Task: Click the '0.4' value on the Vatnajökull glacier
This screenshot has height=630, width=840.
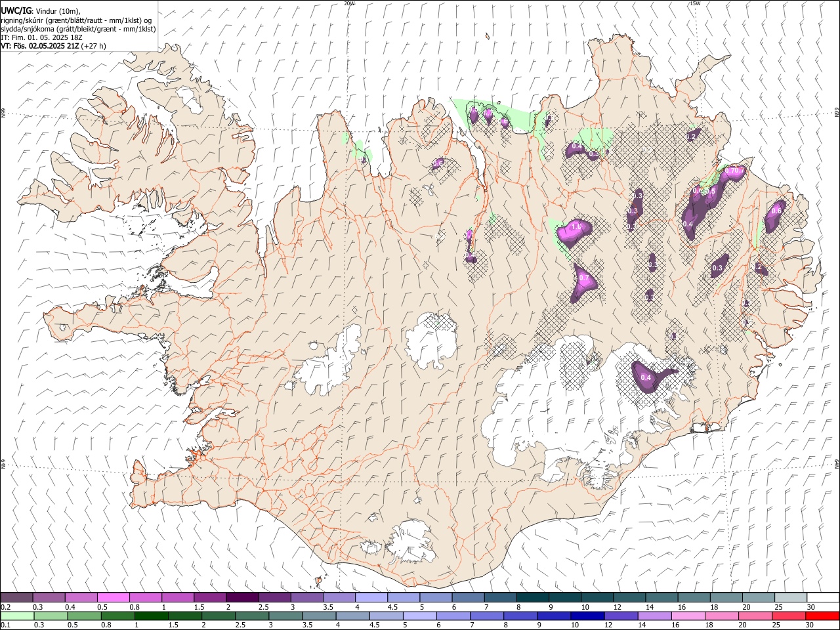Action: point(646,377)
